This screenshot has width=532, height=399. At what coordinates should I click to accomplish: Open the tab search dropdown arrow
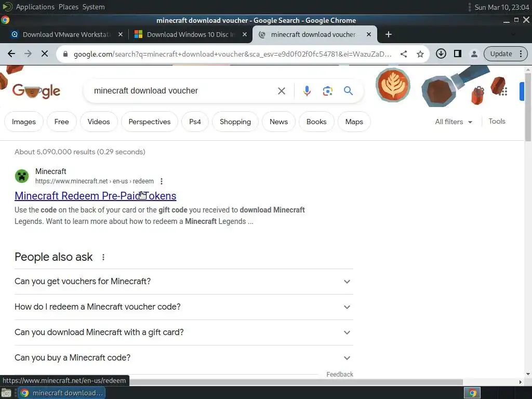[513, 34]
